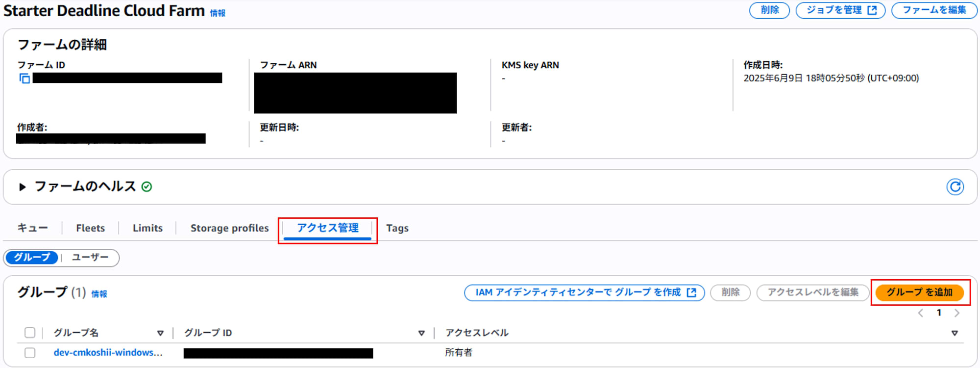Open the Fleets tab

pyautogui.click(x=91, y=228)
